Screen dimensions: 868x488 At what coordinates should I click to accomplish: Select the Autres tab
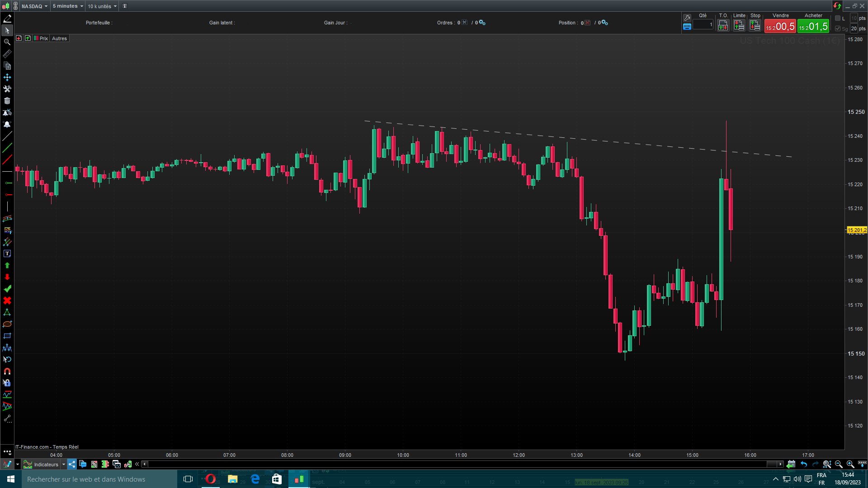(59, 38)
